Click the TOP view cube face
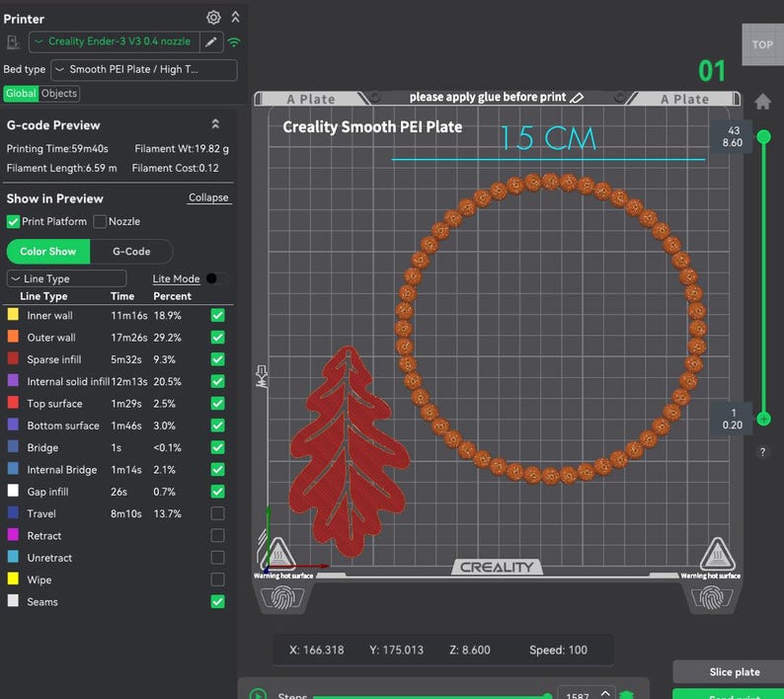Viewport: 784px width, 699px height. (762, 44)
